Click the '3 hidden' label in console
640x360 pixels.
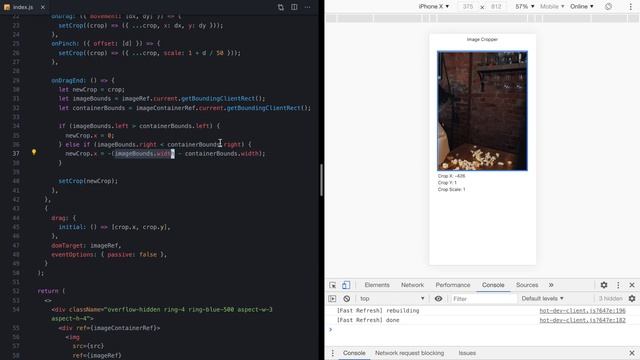click(611, 298)
